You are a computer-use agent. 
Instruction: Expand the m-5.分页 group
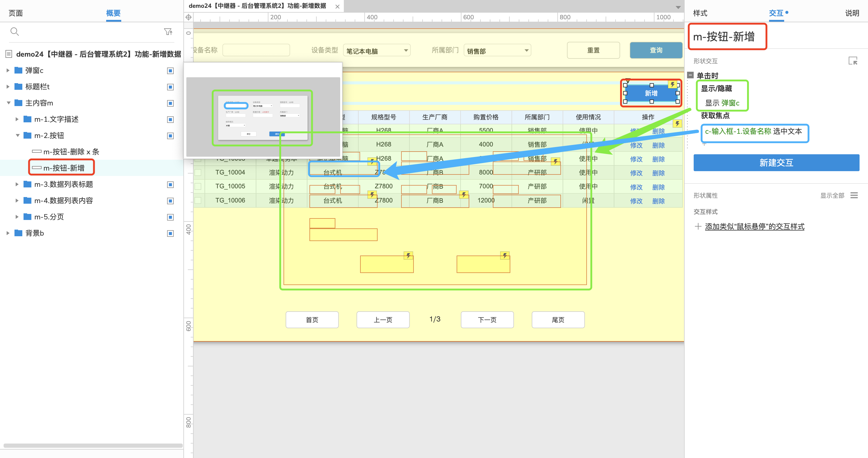[x=17, y=217]
